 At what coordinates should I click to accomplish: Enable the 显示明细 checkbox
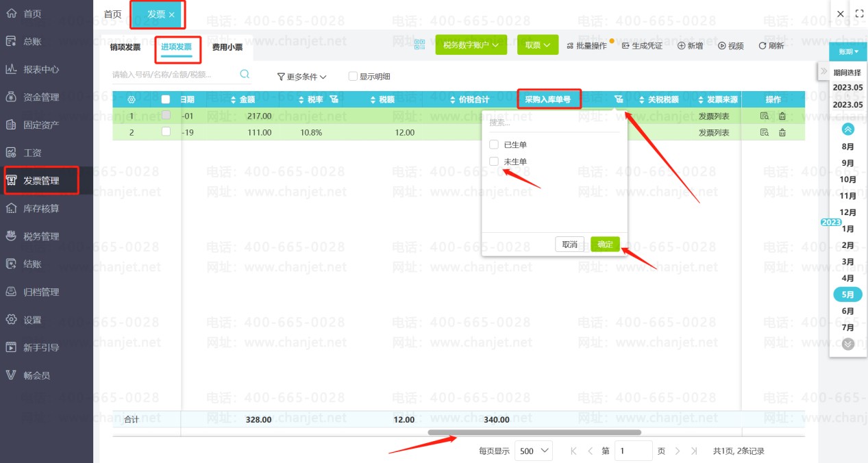click(x=353, y=77)
